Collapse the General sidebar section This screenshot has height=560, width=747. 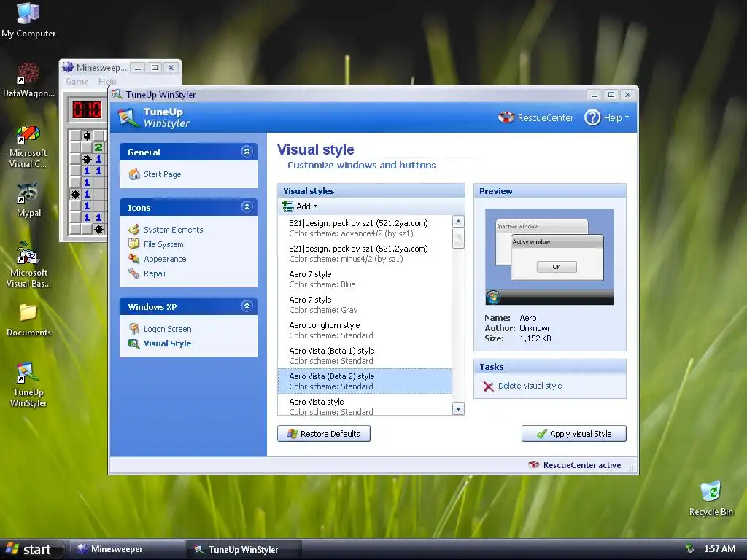tap(247, 152)
